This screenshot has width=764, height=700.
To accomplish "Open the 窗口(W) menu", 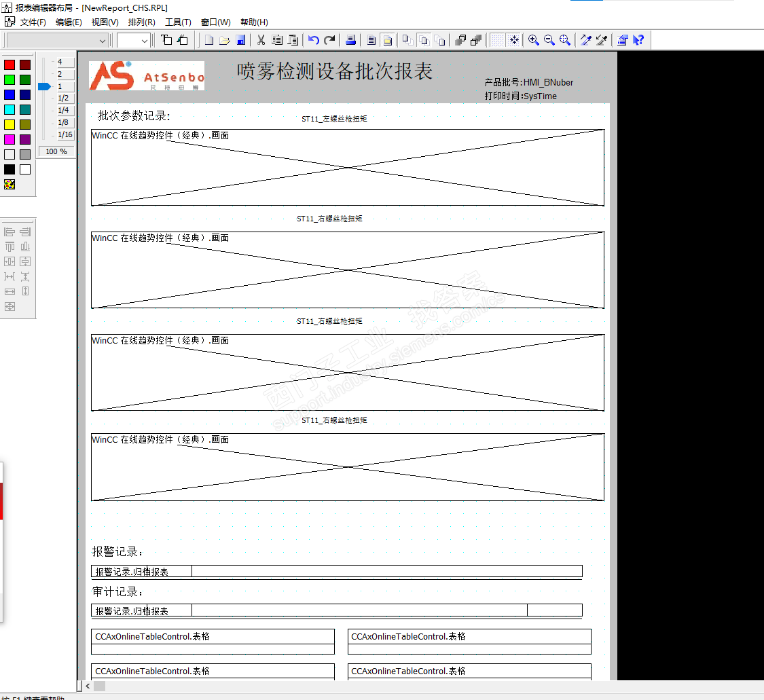I will click(215, 22).
